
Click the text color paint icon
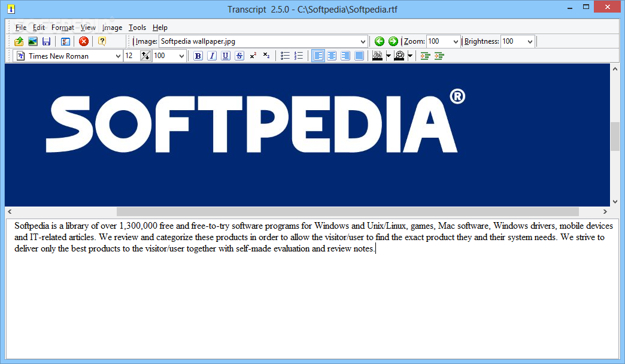pyautogui.click(x=377, y=56)
